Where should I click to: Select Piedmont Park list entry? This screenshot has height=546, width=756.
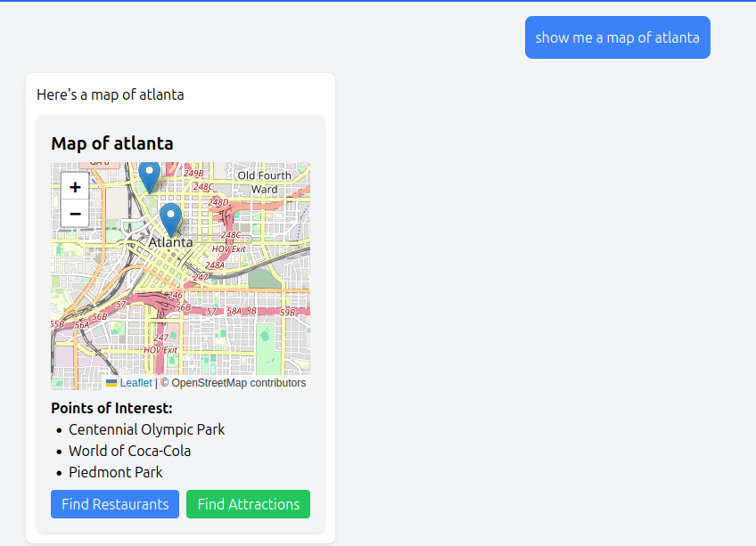[x=116, y=472]
